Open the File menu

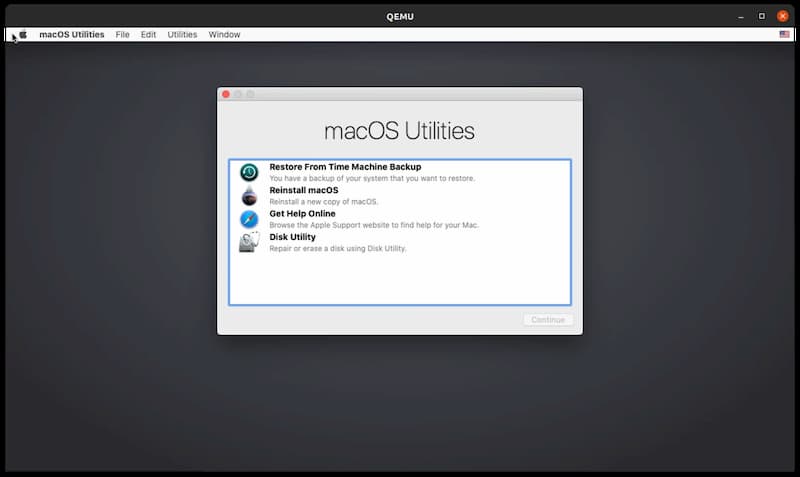[122, 35]
